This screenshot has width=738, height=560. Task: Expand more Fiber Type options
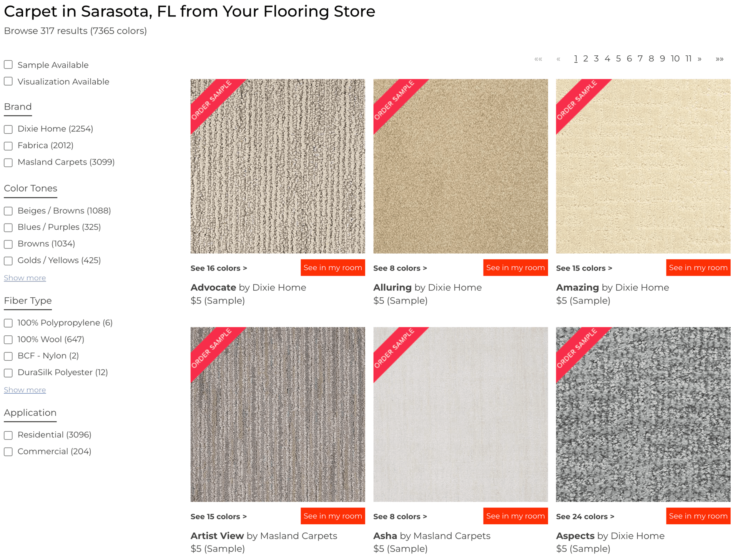tap(25, 390)
